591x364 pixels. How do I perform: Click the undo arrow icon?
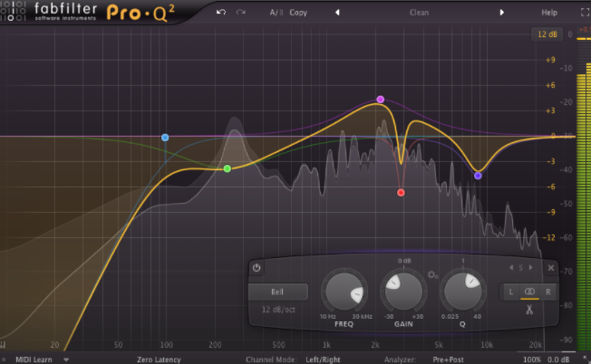coord(221,12)
